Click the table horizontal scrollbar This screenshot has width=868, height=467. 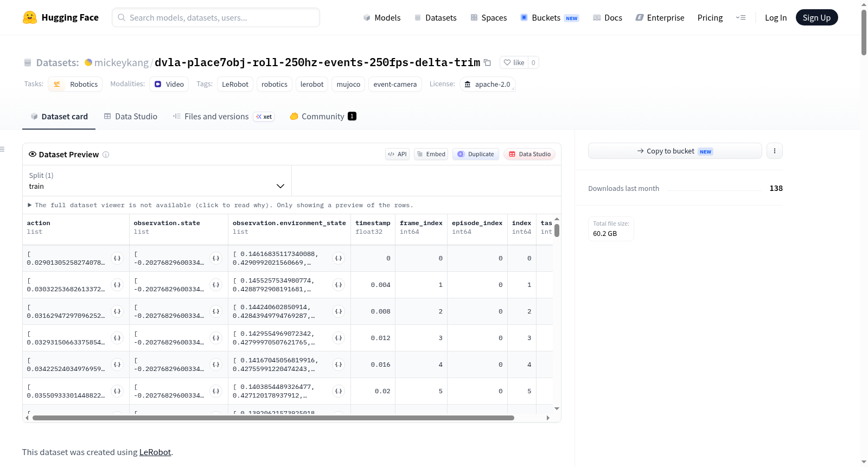click(x=273, y=418)
